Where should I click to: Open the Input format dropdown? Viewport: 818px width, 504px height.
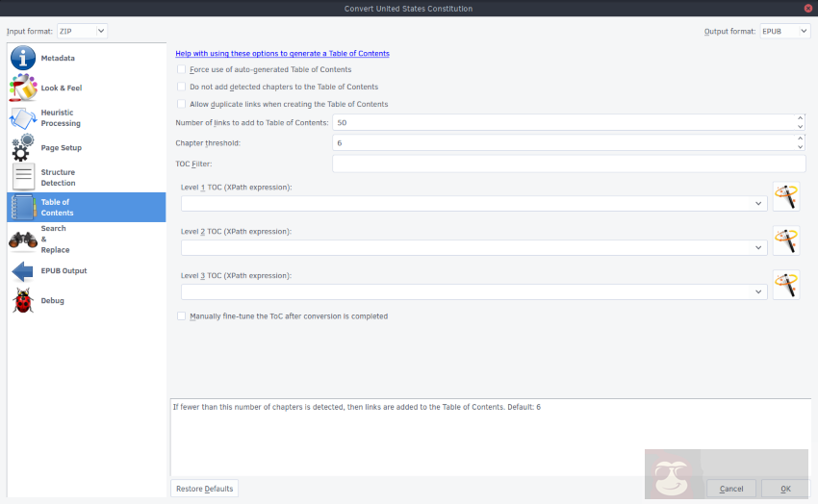[82, 31]
